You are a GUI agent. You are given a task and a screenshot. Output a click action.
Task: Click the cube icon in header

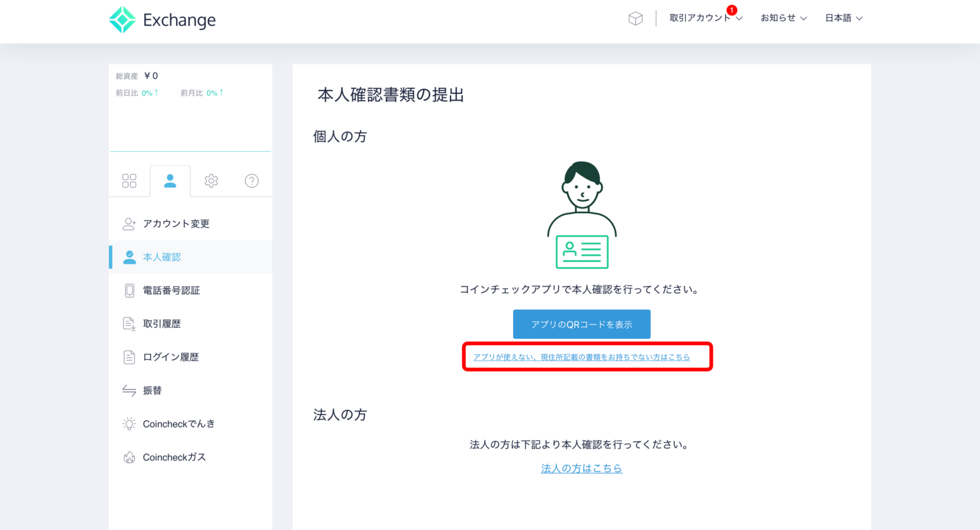(x=635, y=18)
